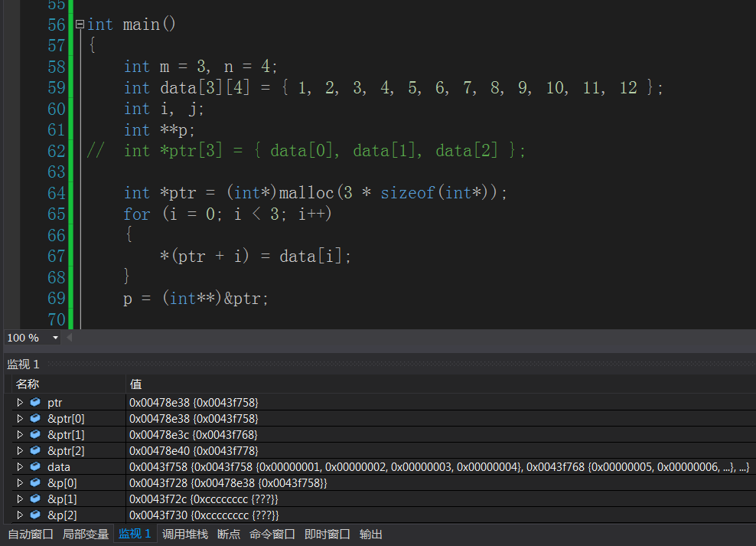The height and width of the screenshot is (546, 756).
Task: Select the ptr value 0x00478e38 {0x0043f758}
Action: coord(194,402)
